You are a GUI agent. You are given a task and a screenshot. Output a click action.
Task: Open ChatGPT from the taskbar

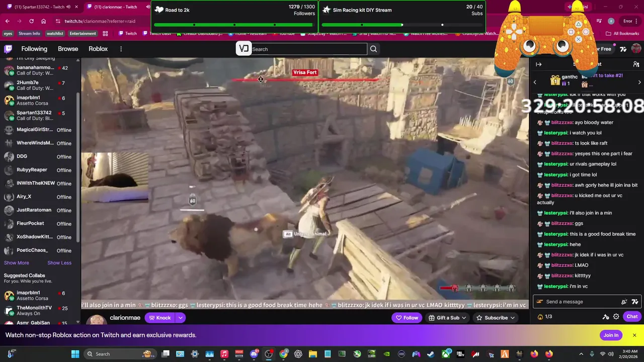[x=298, y=354]
